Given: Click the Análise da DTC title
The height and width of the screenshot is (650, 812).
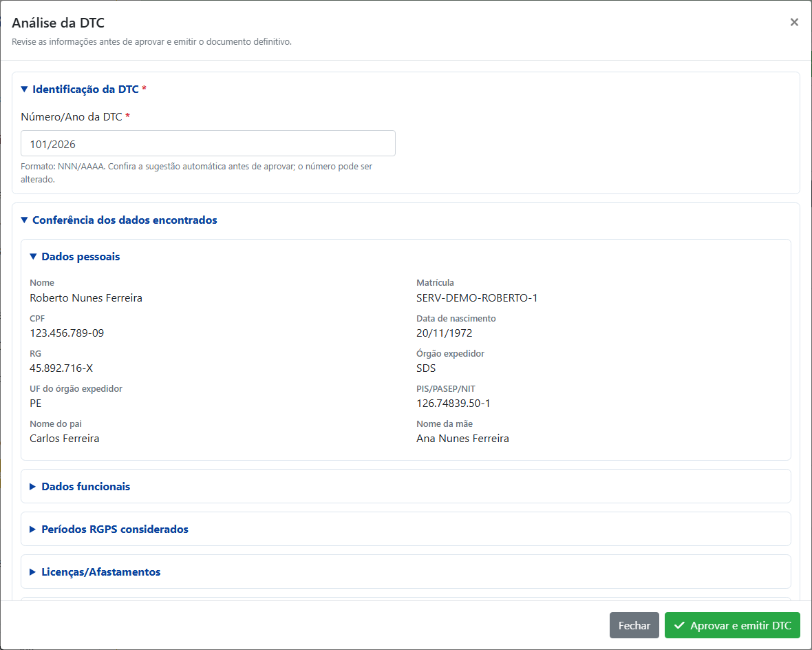Looking at the screenshot, I should click(x=58, y=23).
